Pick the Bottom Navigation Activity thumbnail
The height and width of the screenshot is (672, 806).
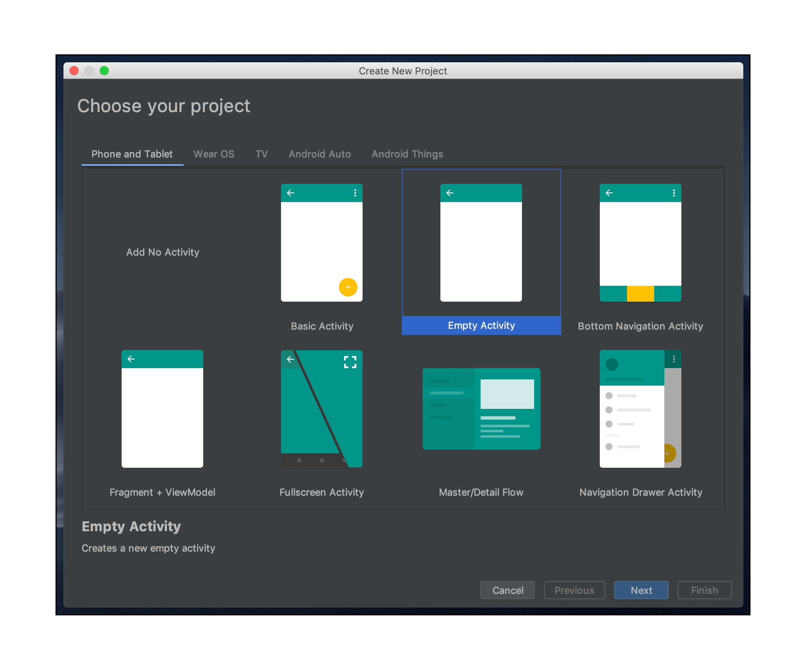[640, 242]
